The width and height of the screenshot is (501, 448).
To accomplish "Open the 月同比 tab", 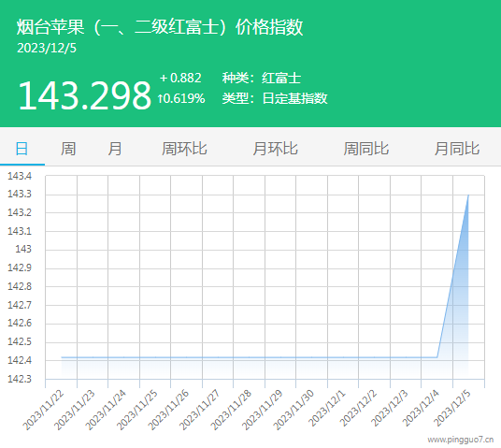I will point(457,149).
